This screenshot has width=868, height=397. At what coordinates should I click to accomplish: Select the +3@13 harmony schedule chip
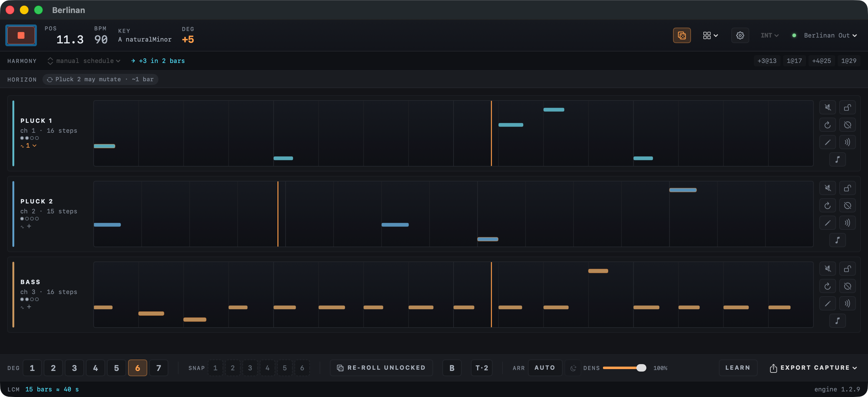(767, 61)
